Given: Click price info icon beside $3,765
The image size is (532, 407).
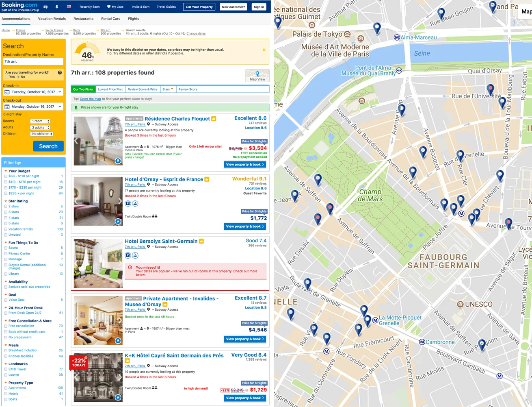Looking at the screenshot, I should [x=245, y=148].
